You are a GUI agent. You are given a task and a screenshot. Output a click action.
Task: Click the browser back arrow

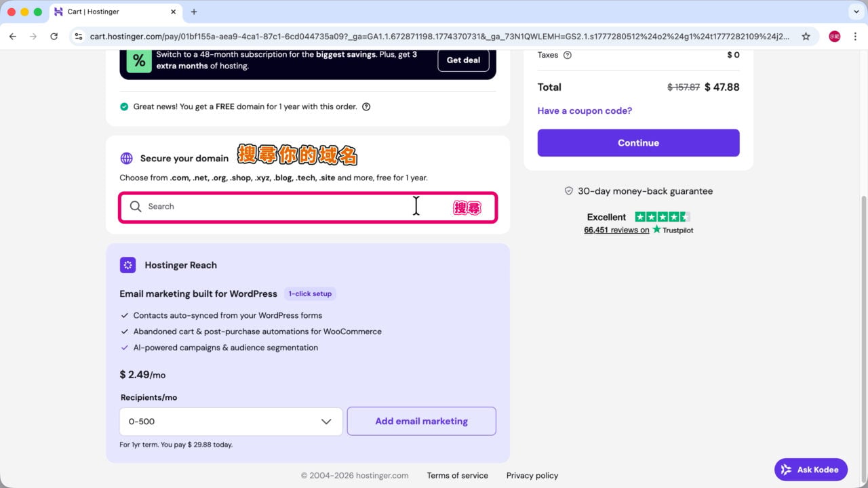point(13,37)
